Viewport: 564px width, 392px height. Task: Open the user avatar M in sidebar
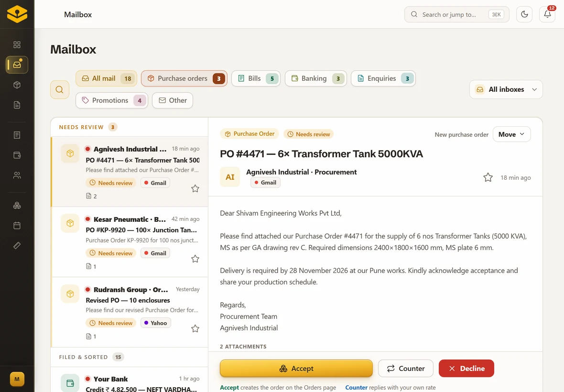tap(17, 379)
